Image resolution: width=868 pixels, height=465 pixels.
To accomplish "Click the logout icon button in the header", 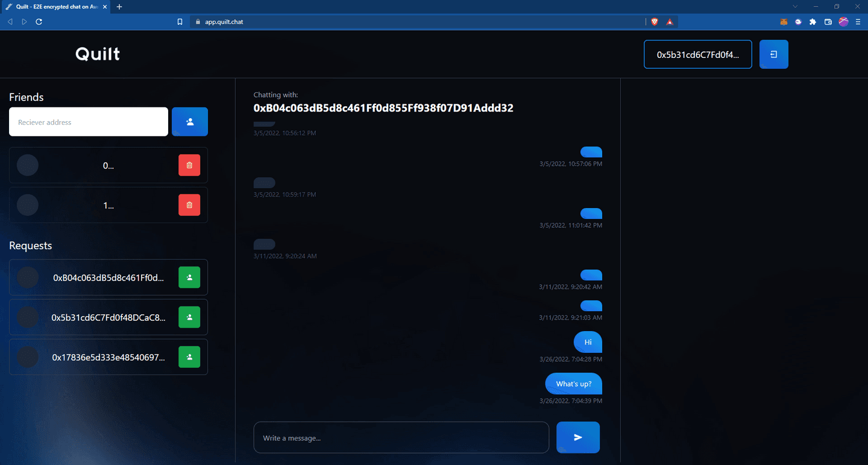I will tap(774, 54).
